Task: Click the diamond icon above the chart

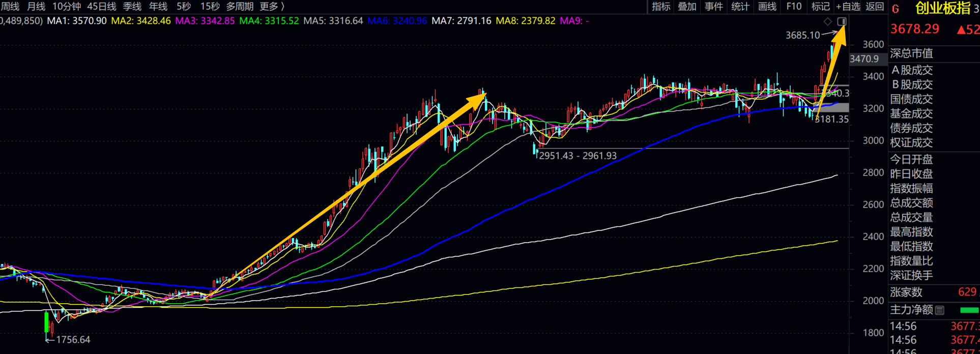Action: 828,21
